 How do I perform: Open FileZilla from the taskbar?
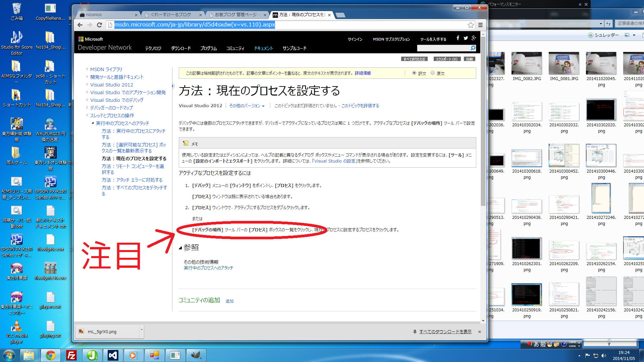point(71,355)
